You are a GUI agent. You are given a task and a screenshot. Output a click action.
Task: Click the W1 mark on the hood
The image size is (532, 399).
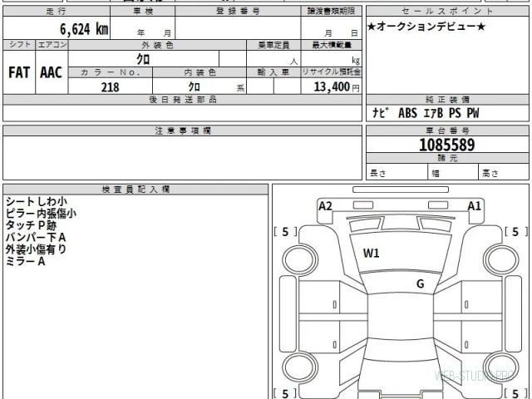point(371,253)
